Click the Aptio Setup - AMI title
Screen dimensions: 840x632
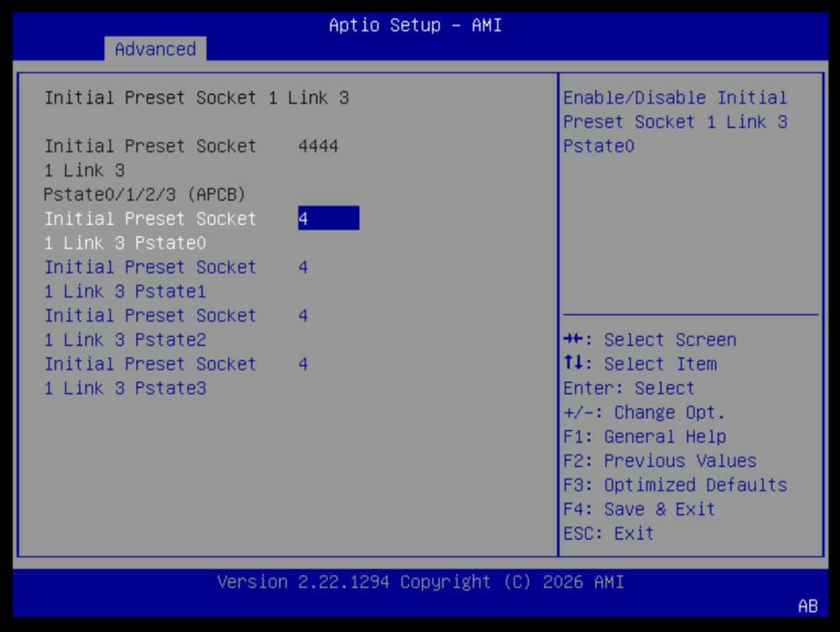[415, 25]
